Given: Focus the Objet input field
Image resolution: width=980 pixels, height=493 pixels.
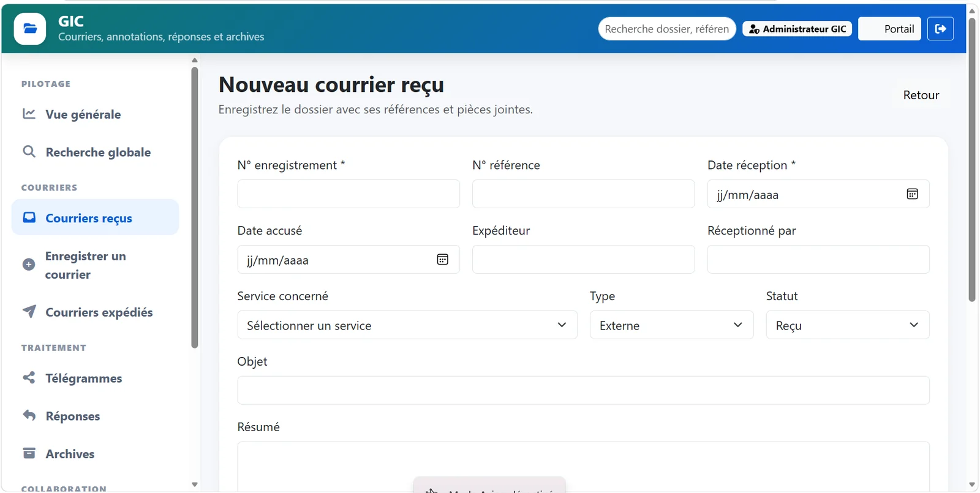Looking at the screenshot, I should (x=583, y=390).
